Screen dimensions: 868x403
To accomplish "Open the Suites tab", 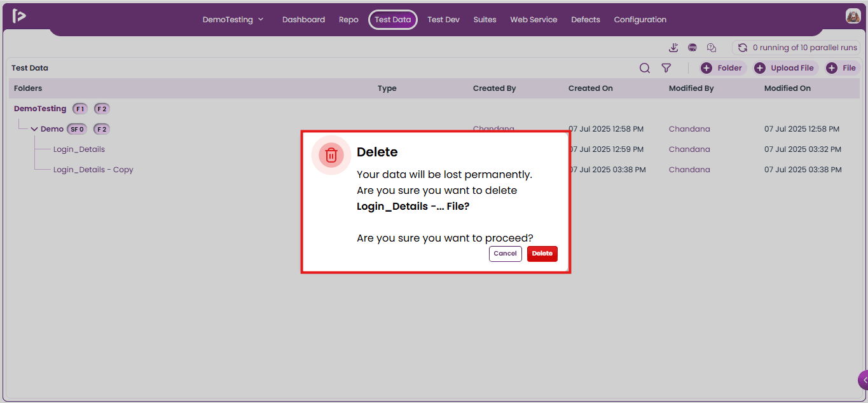I will click(x=485, y=20).
